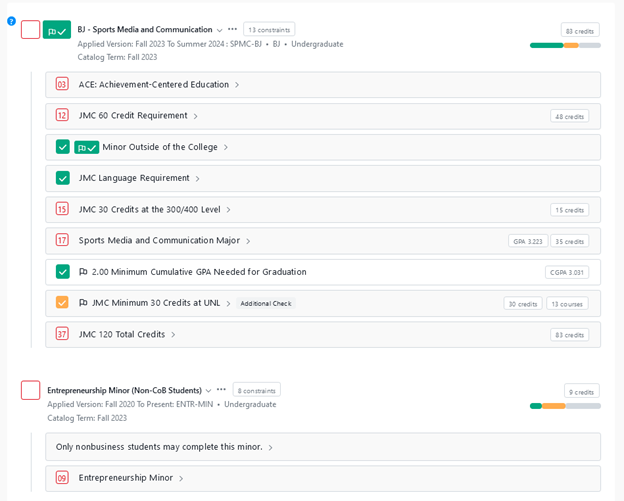Open the dropdown arrow next to Entrepreneurship Minor (Non-CoB Students)

pyautogui.click(x=208, y=391)
